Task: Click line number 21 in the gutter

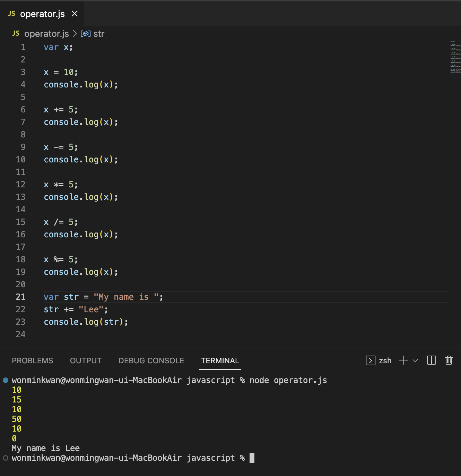Action: [20, 297]
